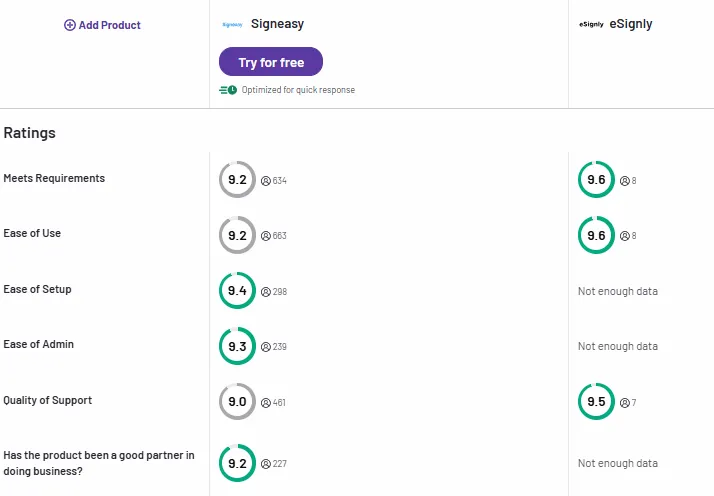Click the Ease of Admin row label

[x=39, y=344]
